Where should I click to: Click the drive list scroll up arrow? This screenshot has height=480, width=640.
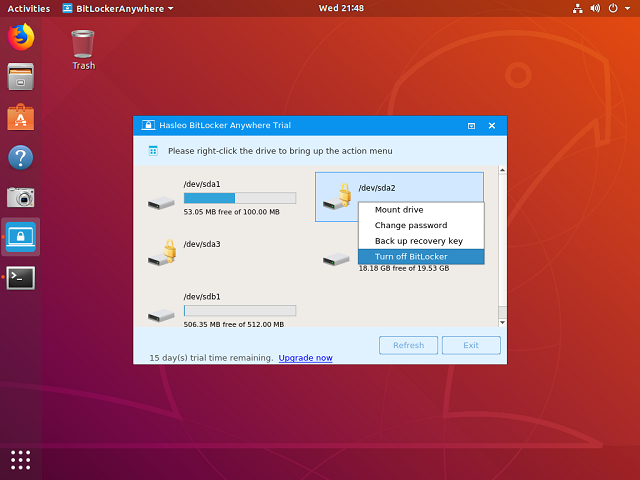tap(502, 170)
